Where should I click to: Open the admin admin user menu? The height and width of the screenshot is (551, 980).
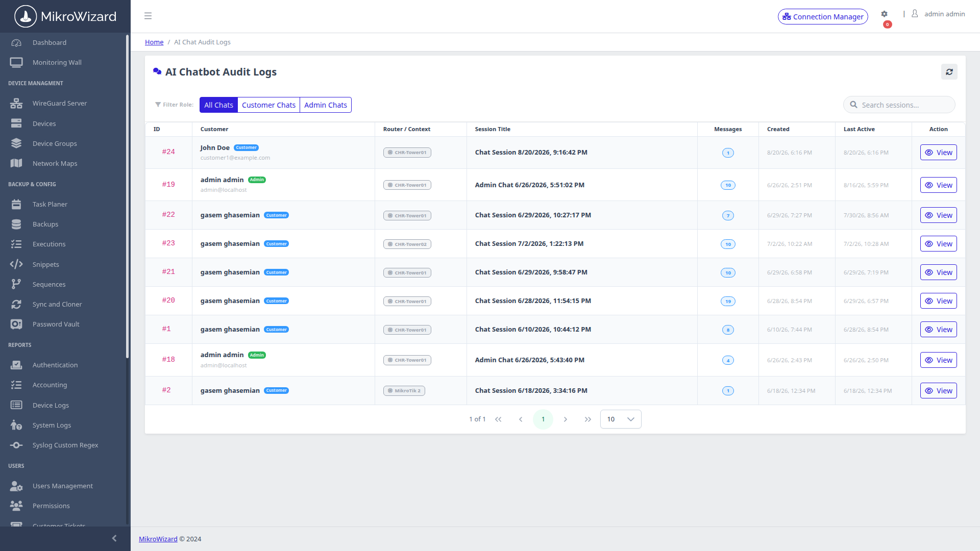(939, 14)
